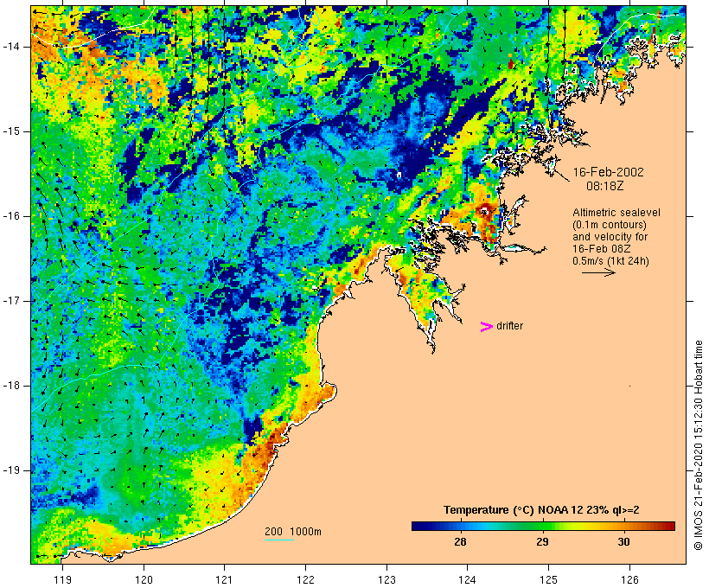The image size is (709, 588).
Task: Click the '126' longitude axis label
Action: point(629,580)
